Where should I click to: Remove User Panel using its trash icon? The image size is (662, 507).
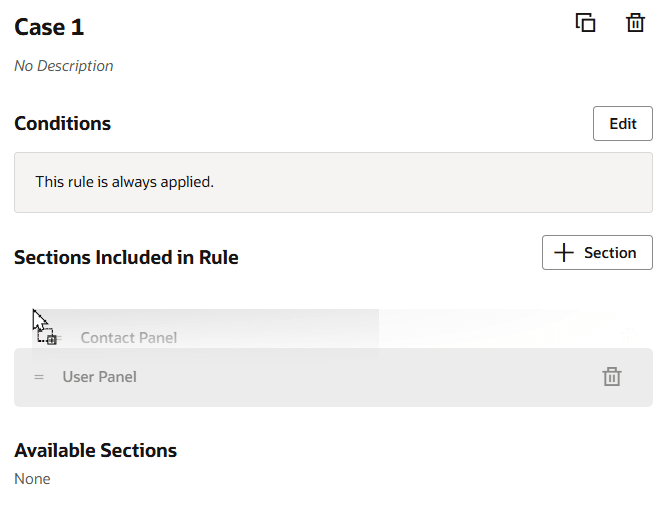612,377
